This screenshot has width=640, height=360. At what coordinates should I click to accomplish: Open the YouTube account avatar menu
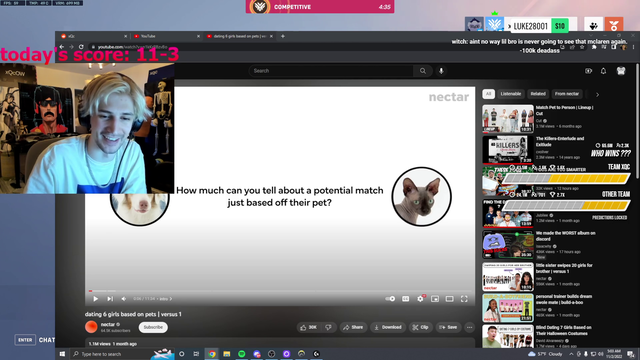point(621,71)
